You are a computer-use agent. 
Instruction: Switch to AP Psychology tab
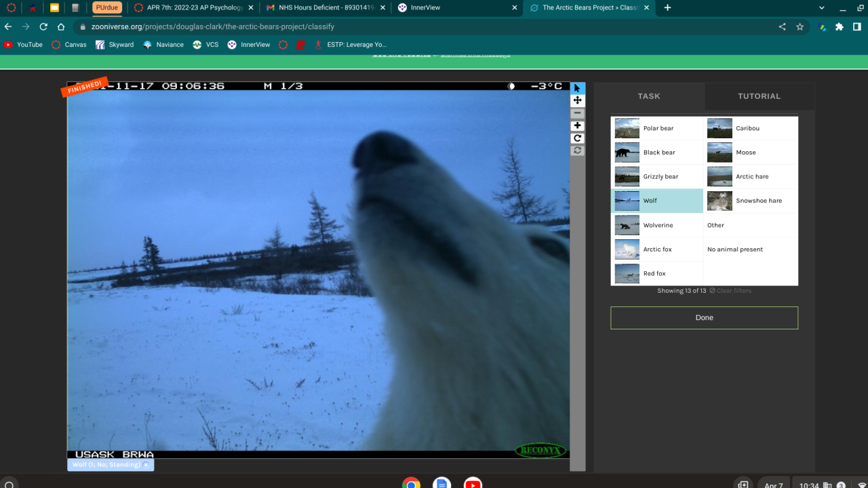point(194,8)
